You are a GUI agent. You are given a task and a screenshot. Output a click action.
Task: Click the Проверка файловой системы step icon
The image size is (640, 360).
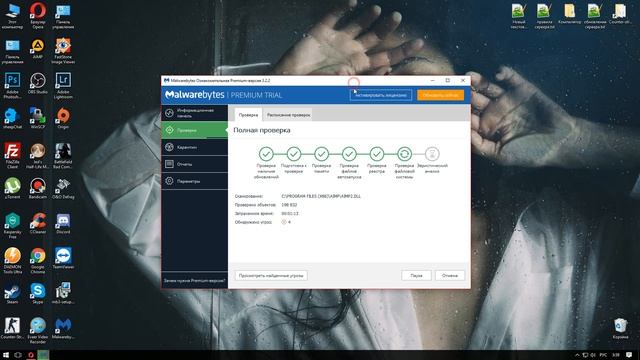(x=404, y=154)
